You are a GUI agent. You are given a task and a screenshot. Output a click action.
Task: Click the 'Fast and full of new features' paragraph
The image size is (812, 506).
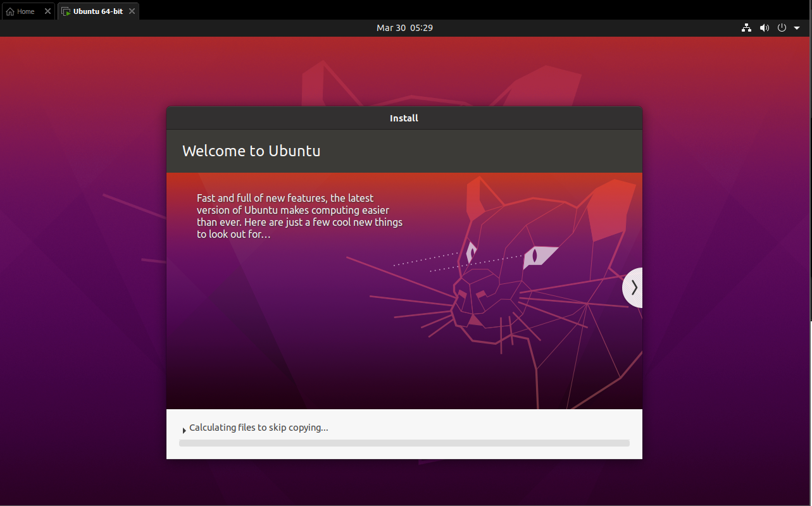(x=299, y=216)
